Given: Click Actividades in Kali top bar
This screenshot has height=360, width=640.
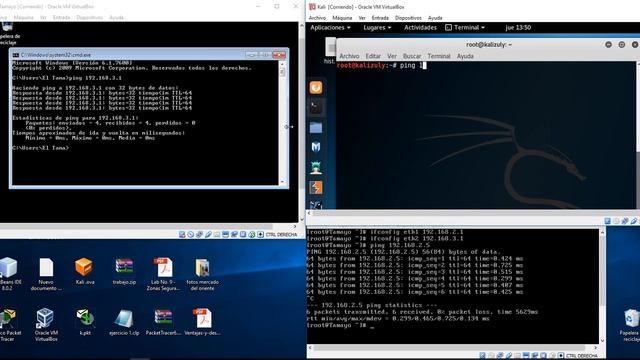Looking at the screenshot, I should click(x=420, y=27).
